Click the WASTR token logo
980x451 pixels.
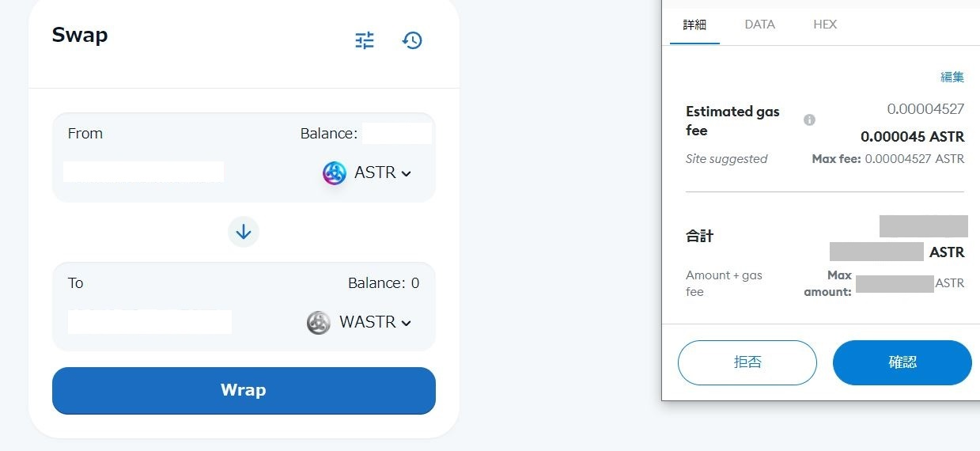[x=319, y=323]
